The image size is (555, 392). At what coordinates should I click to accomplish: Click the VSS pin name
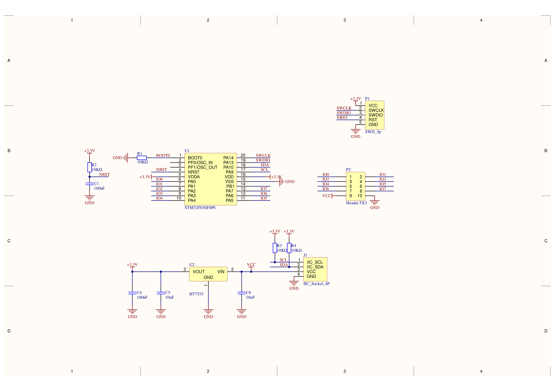click(x=229, y=181)
